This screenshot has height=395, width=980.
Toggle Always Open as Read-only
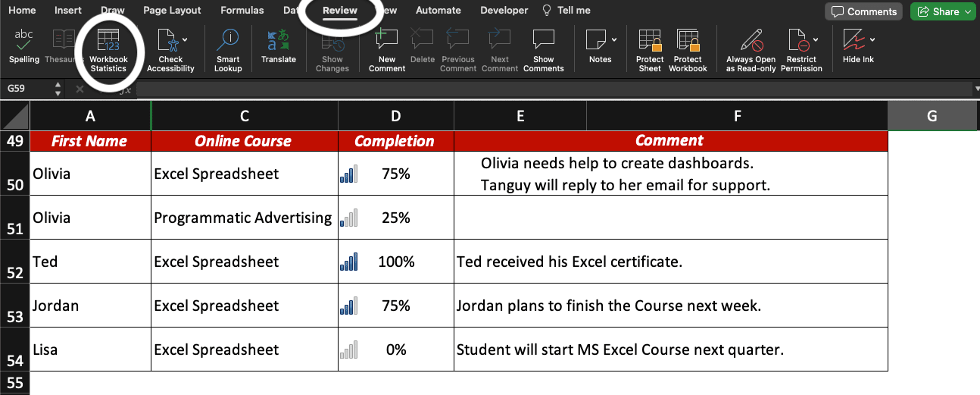pos(751,49)
